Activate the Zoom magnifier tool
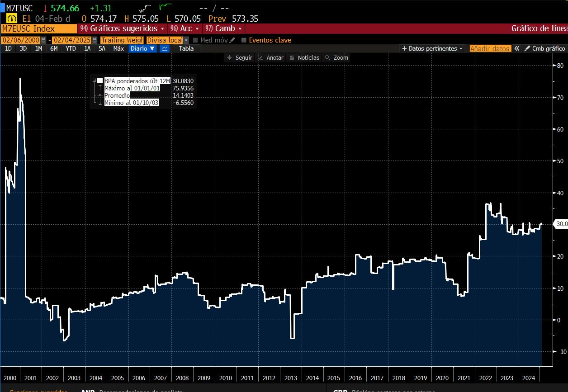Image resolution: width=568 pixels, height=392 pixels. coord(336,57)
